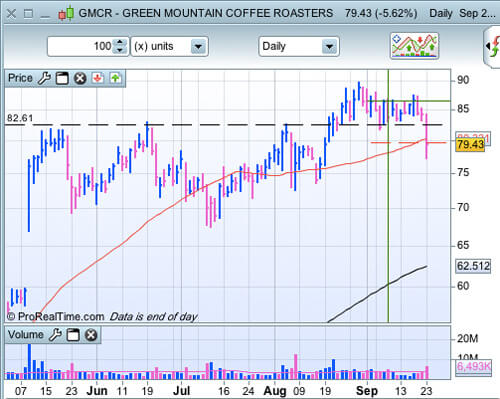Open the Daily timeframe dropdown
This screenshot has width=500, height=399.
pyautogui.click(x=299, y=46)
